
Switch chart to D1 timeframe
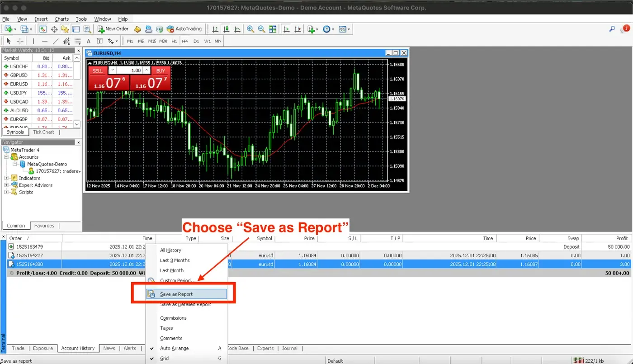pyautogui.click(x=196, y=41)
